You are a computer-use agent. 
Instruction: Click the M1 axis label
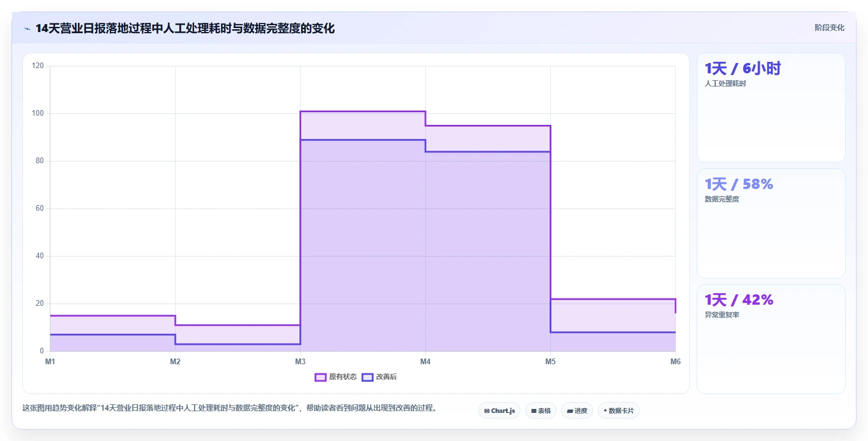[50, 361]
